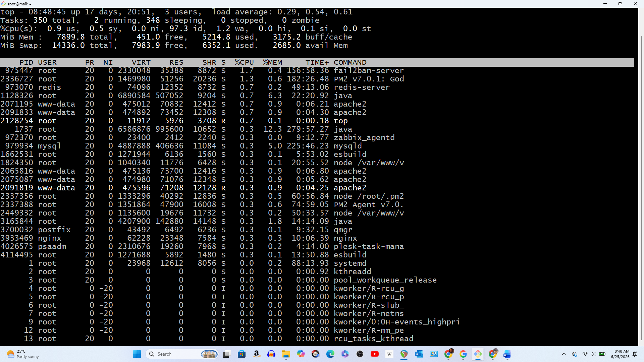Open the battery status tray icon
Screen dimensions: 644x362
point(602,354)
